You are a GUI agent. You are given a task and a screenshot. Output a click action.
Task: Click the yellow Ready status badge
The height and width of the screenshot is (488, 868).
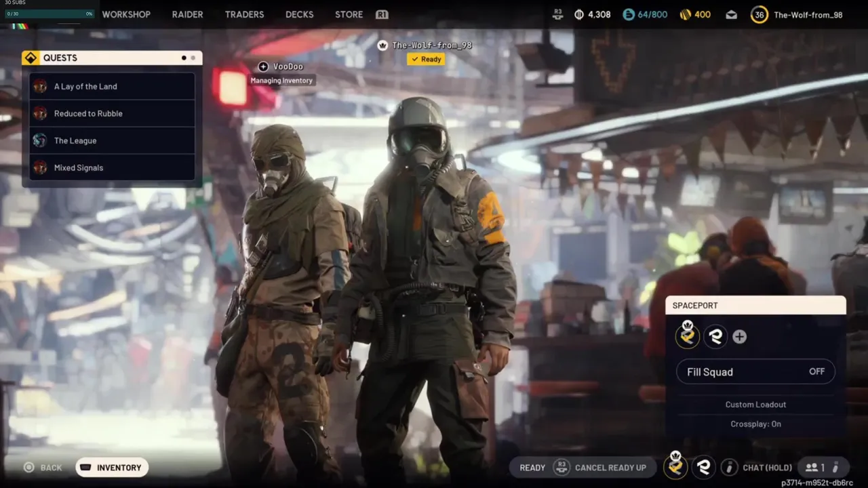click(426, 59)
